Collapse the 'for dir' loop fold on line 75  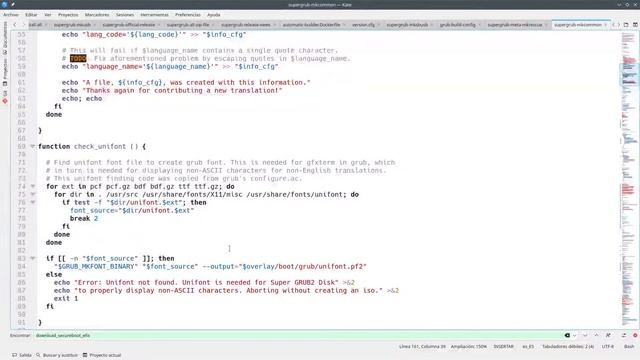33,194
